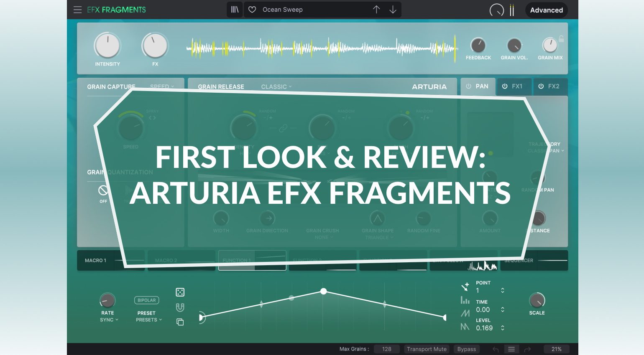Toggle the FX2 power button

coord(541,86)
